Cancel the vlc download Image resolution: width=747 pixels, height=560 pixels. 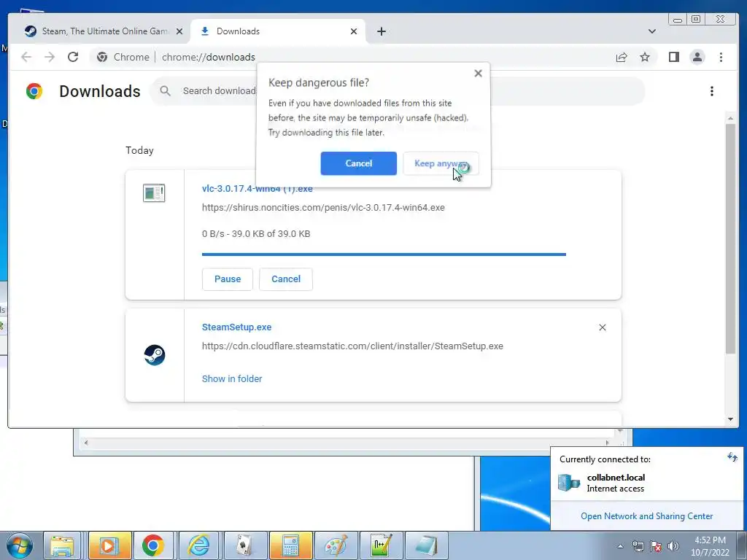286,279
